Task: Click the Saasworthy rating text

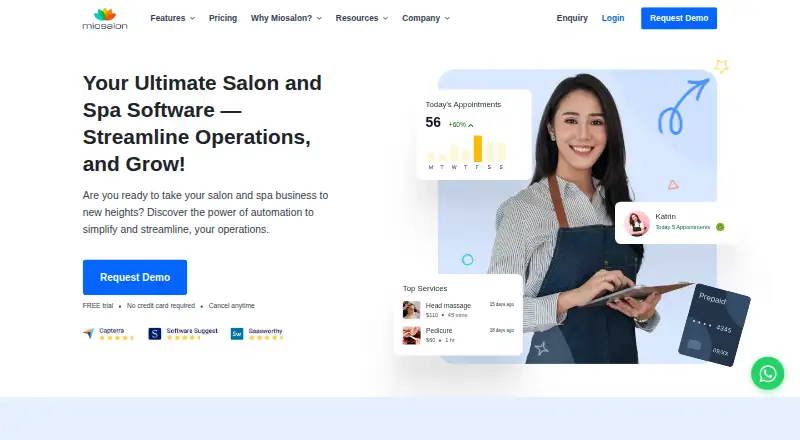Action: coord(265,331)
